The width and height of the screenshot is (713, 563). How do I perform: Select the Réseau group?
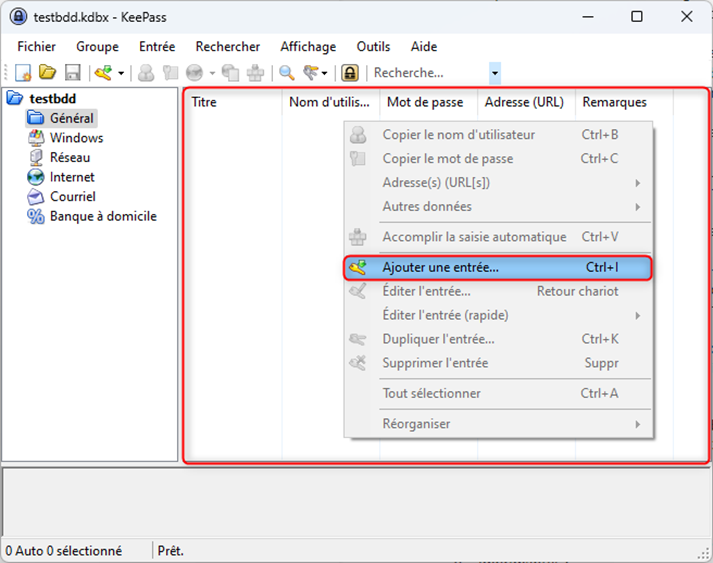click(70, 157)
